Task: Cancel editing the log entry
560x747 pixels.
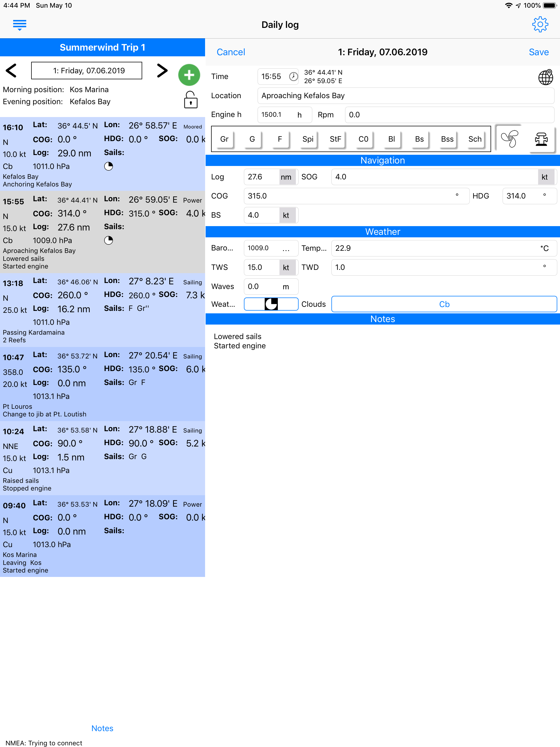Action: point(231,52)
